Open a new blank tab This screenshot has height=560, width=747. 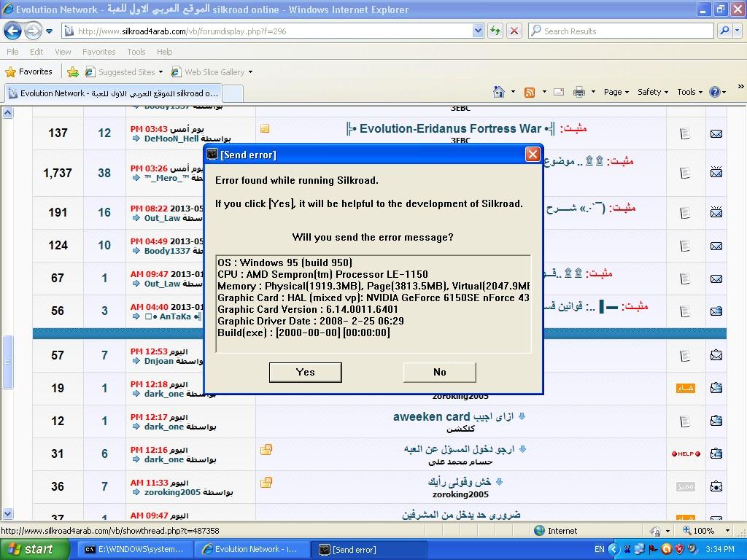click(233, 94)
